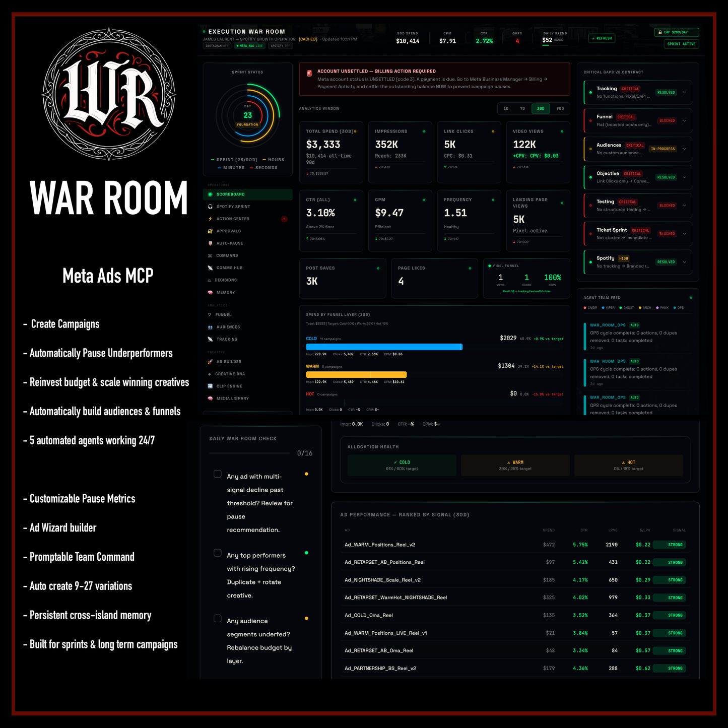Click the WR gothic logo emblem
The width and height of the screenshot is (728, 728).
pos(109,94)
